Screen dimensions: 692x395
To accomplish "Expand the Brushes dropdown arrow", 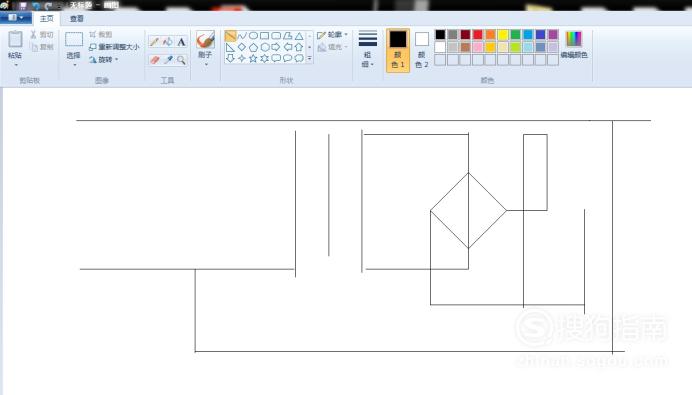I will point(206,64).
